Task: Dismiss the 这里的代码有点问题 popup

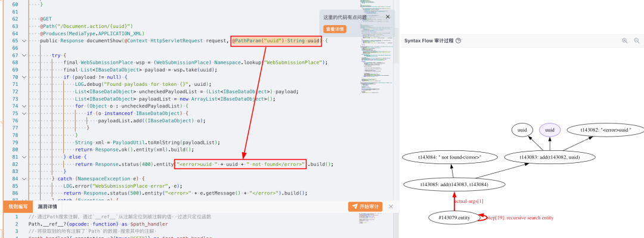Action: [388, 17]
